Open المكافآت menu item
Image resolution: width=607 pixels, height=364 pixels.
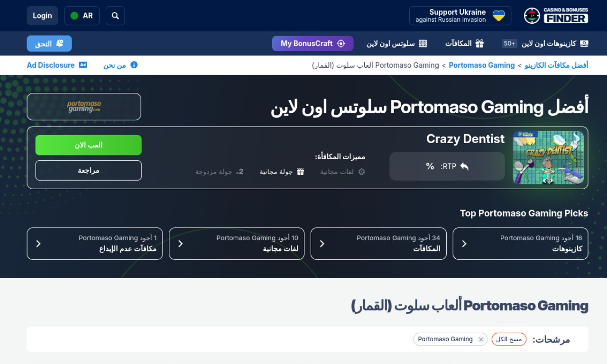464,44
